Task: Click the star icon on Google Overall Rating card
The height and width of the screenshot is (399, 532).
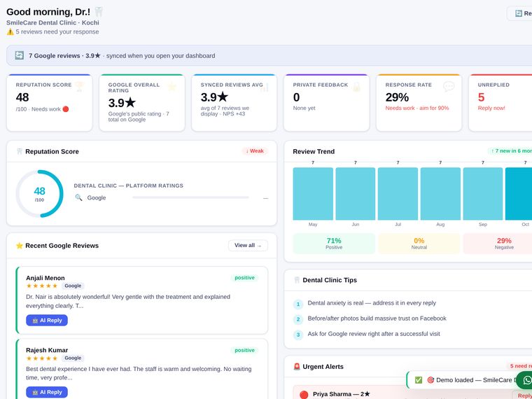Action: click(x=171, y=87)
